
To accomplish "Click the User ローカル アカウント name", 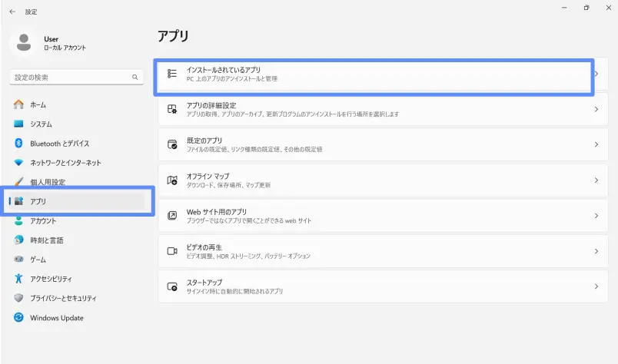I will [x=65, y=43].
